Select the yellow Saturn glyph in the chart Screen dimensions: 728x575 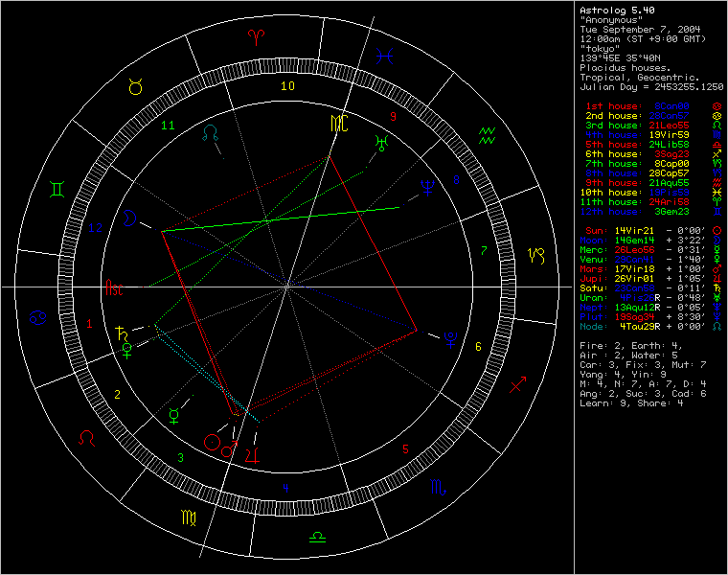coord(122,333)
